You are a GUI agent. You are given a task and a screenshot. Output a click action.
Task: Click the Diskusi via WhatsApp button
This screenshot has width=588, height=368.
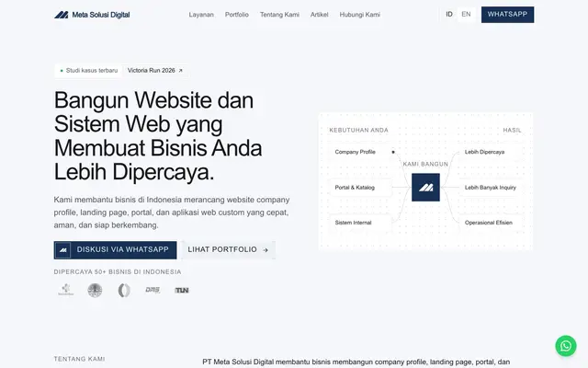[115, 250]
